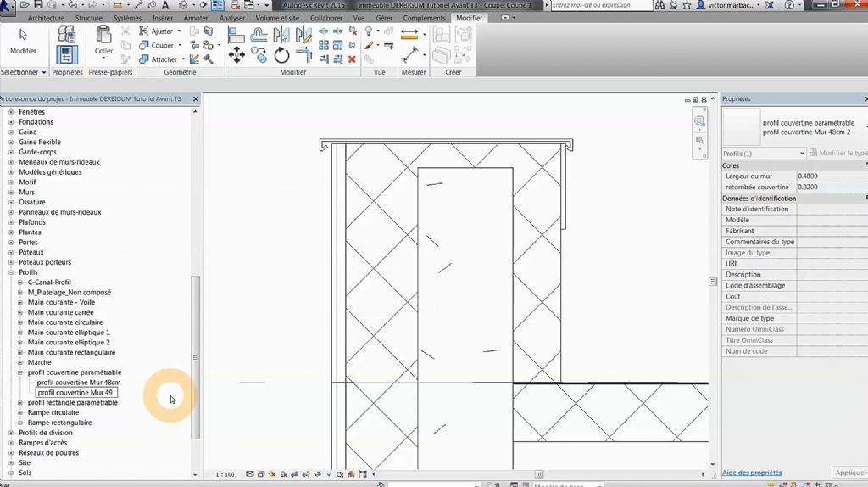Open the 2D navigation wheel in canvas
The image size is (868, 487).
click(x=699, y=121)
